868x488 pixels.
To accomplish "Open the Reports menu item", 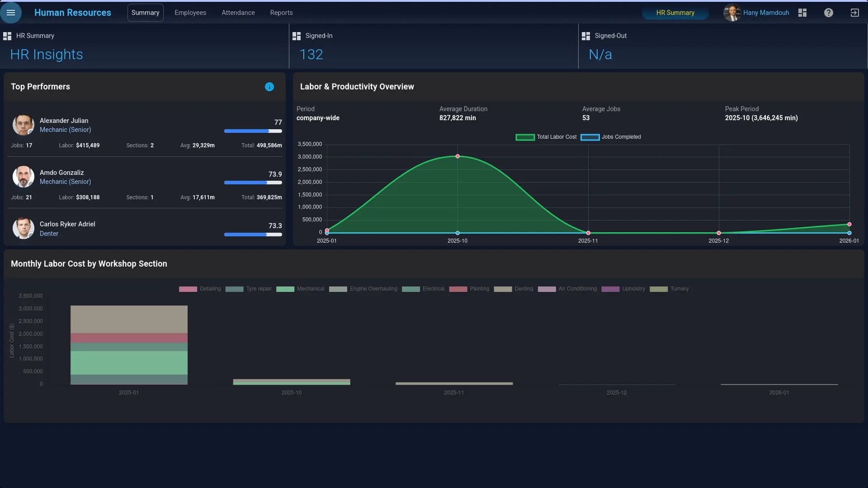I will coord(281,13).
